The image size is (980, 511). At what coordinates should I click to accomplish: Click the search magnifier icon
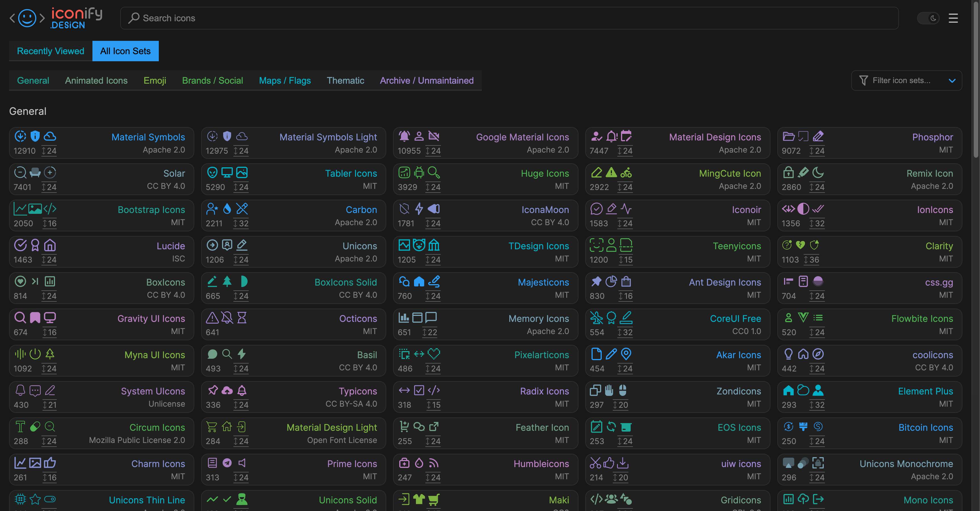(134, 18)
